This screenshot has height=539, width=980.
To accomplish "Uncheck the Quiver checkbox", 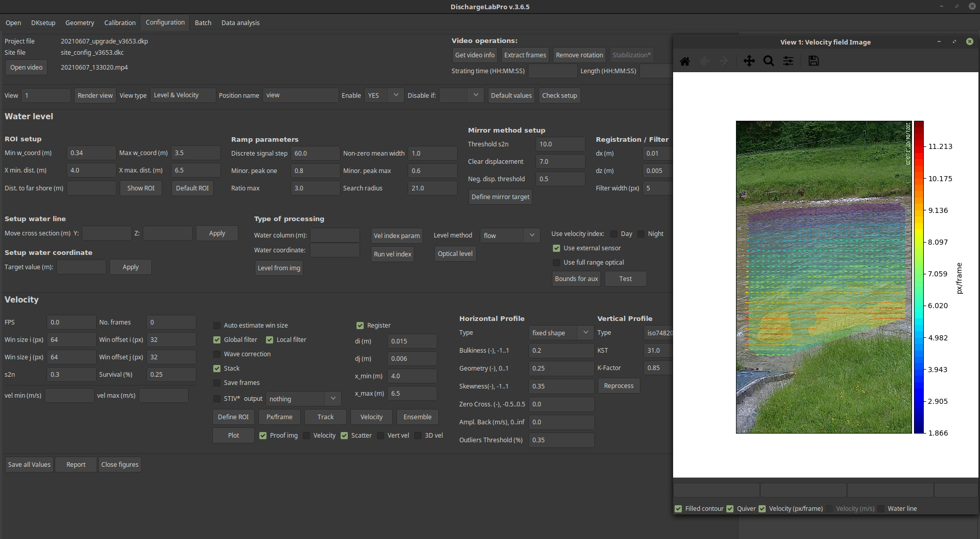I will click(x=730, y=509).
